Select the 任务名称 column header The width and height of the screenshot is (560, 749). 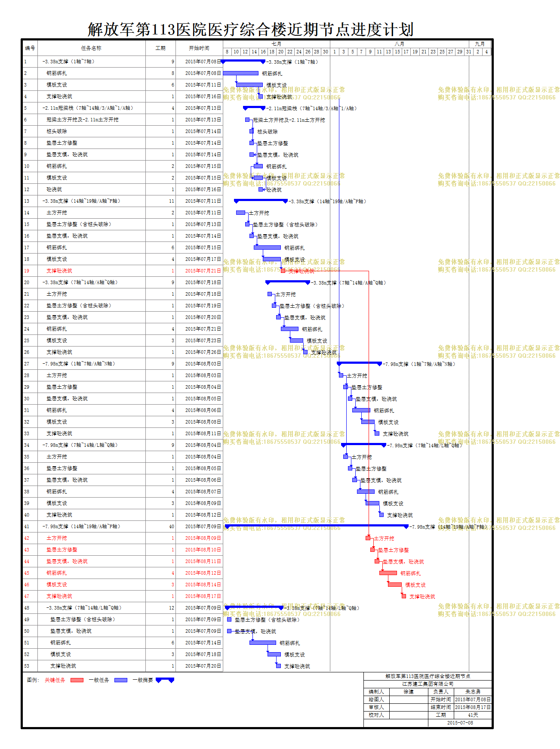point(92,48)
